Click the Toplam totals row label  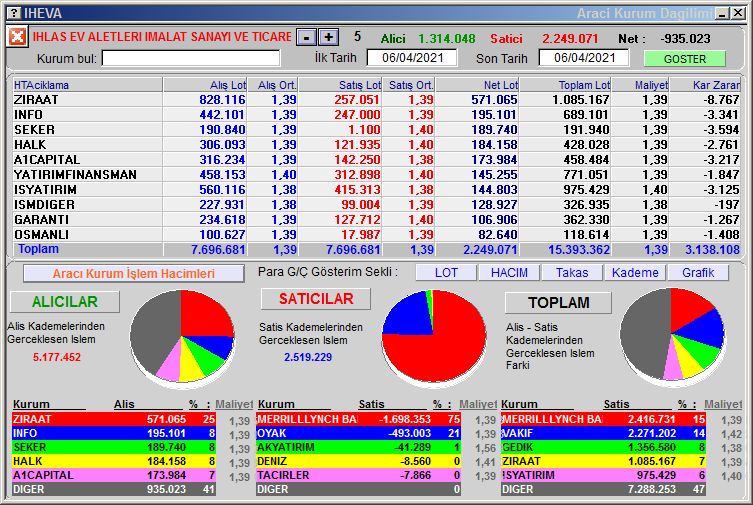[38, 249]
